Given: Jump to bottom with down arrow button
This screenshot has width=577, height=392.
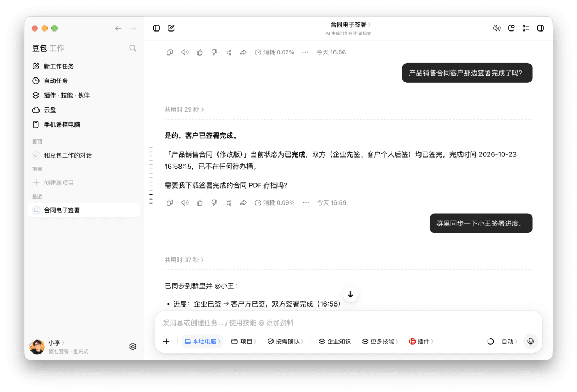Looking at the screenshot, I should tap(350, 295).
